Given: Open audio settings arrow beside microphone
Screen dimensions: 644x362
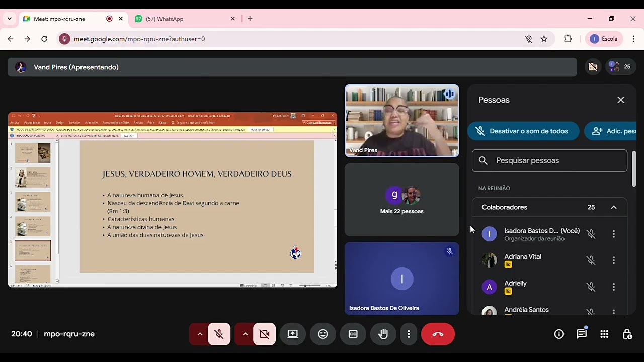Looking at the screenshot, I should (x=200, y=334).
